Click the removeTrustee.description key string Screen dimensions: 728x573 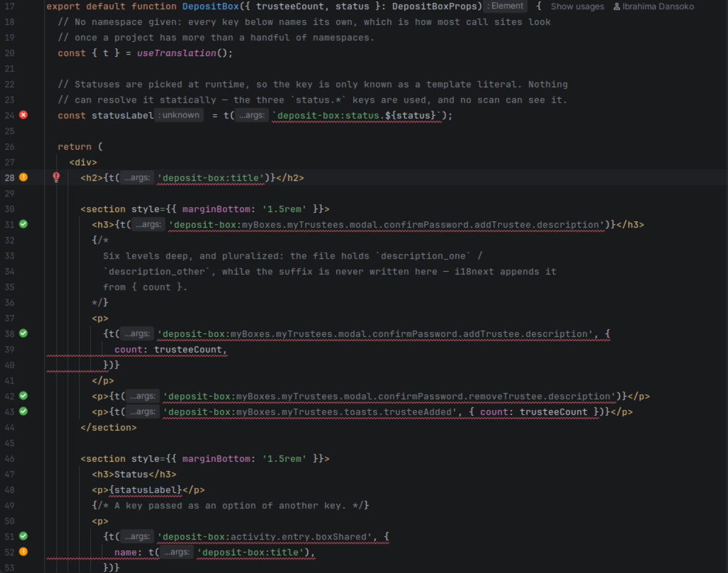[x=390, y=397]
